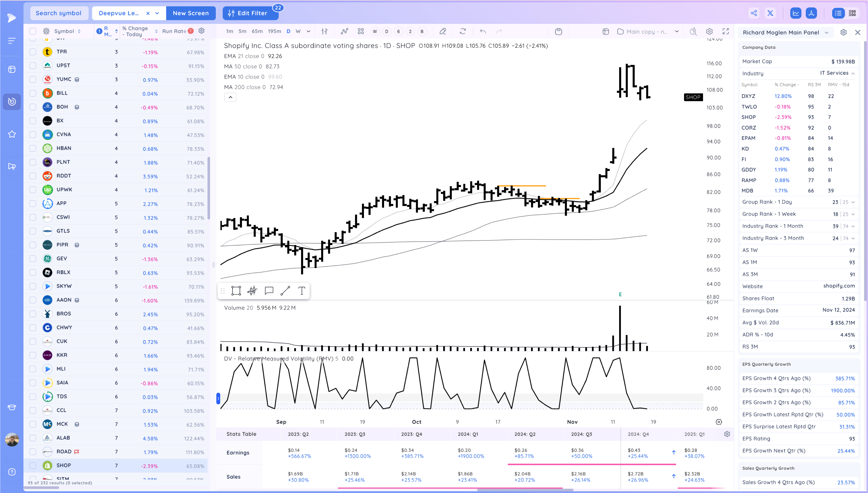Click the quick search lightning icon
The height and width of the screenshot is (493, 868).
coord(693,31)
